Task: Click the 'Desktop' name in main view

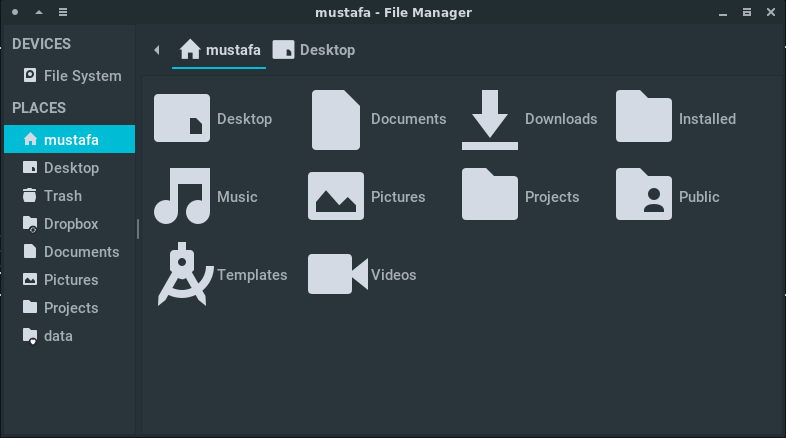Action: pyautogui.click(x=245, y=119)
